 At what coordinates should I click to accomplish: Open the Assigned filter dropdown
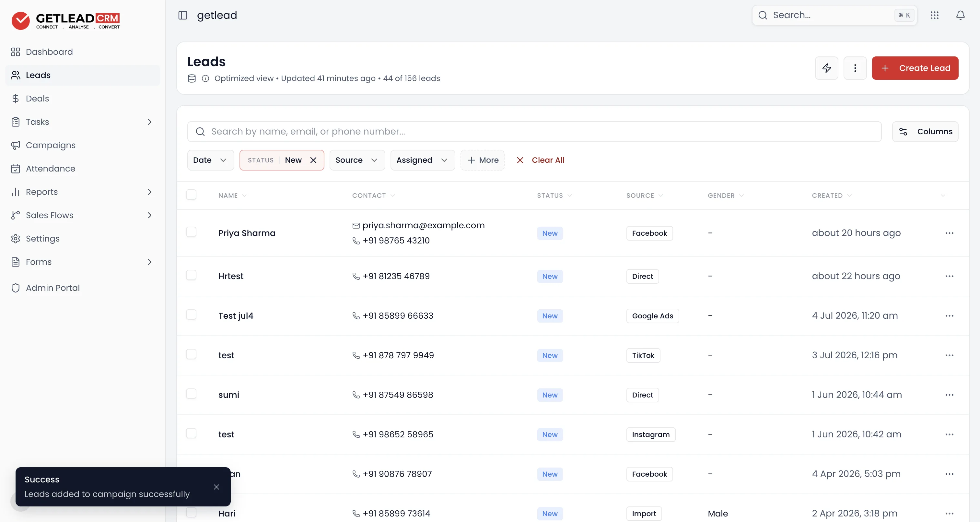point(423,160)
